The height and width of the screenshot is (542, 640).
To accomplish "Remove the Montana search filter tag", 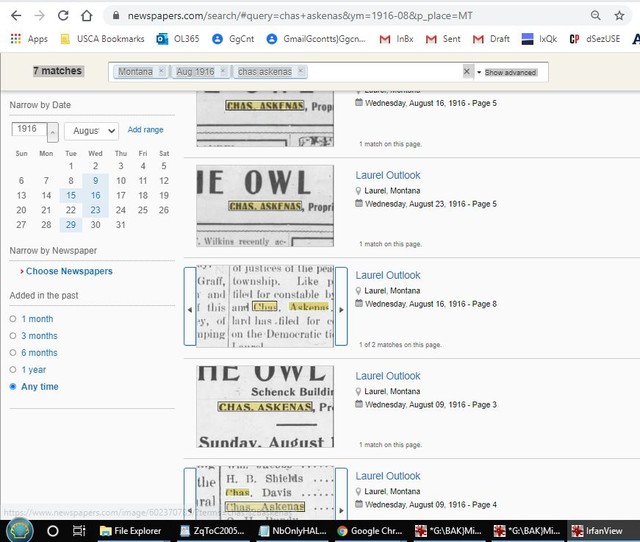I will click(x=161, y=71).
